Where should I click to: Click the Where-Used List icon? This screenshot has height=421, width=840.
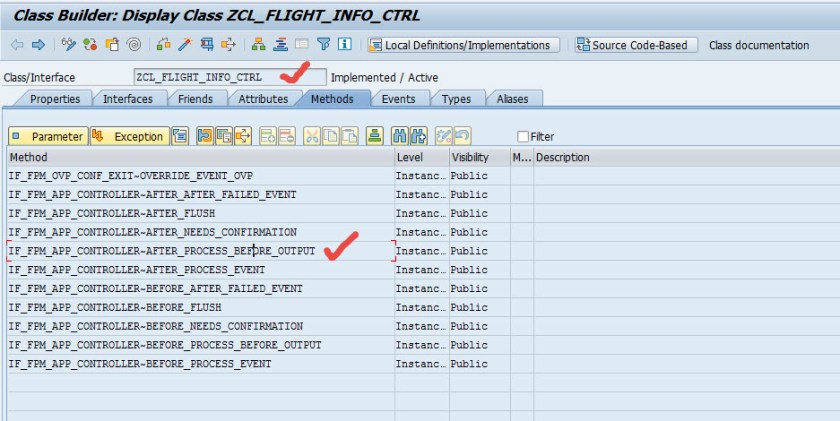coord(228,45)
